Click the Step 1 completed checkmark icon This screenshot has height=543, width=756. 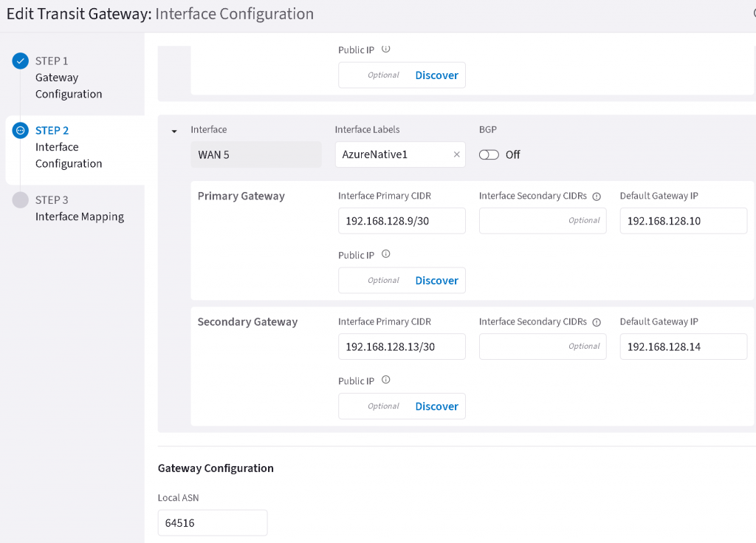tap(21, 61)
